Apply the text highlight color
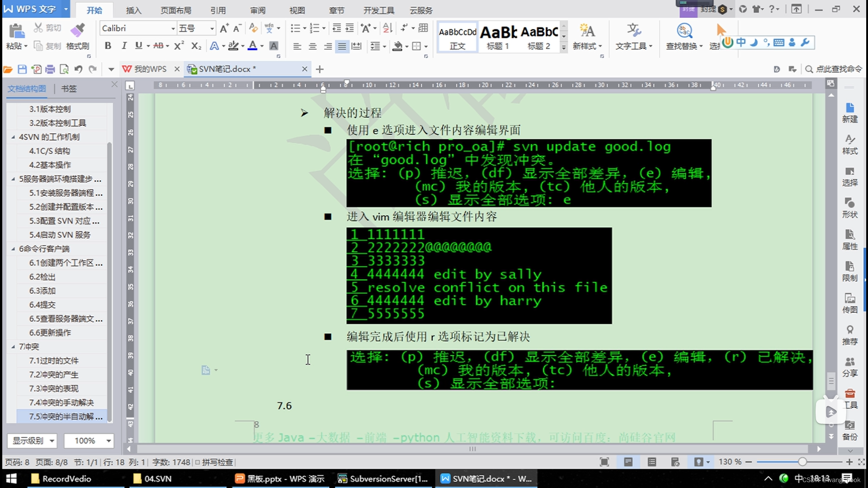 [233, 46]
